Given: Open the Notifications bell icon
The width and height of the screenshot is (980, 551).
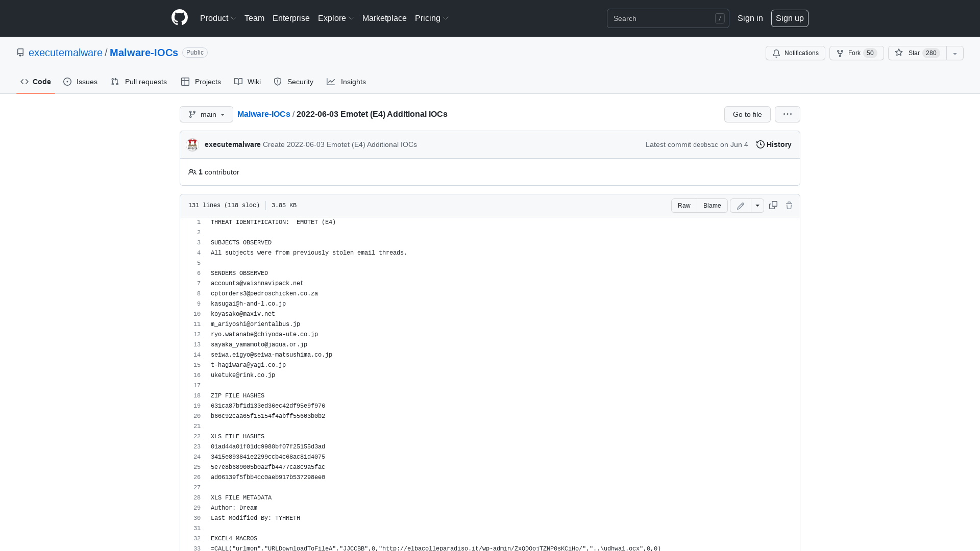Looking at the screenshot, I should [x=795, y=53].
